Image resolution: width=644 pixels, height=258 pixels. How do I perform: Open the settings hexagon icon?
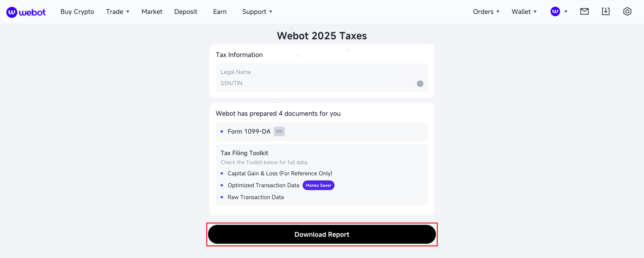(x=627, y=11)
